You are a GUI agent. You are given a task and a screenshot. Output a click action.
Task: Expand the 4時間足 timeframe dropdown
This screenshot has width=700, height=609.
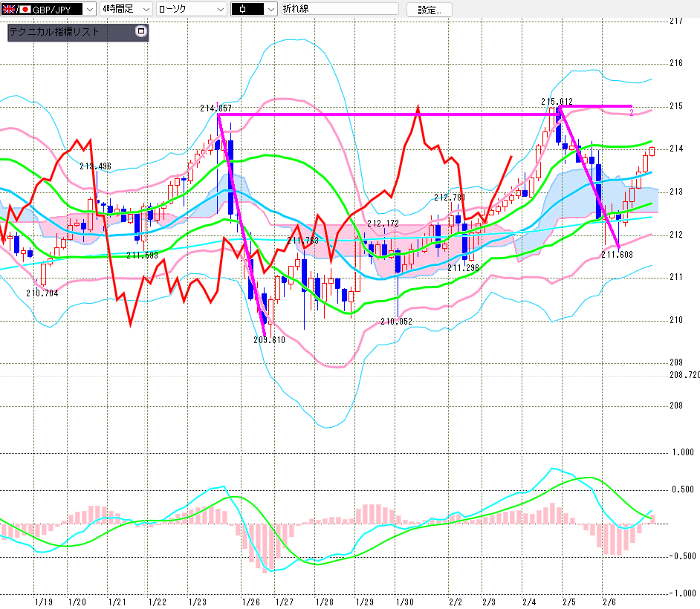[145, 9]
